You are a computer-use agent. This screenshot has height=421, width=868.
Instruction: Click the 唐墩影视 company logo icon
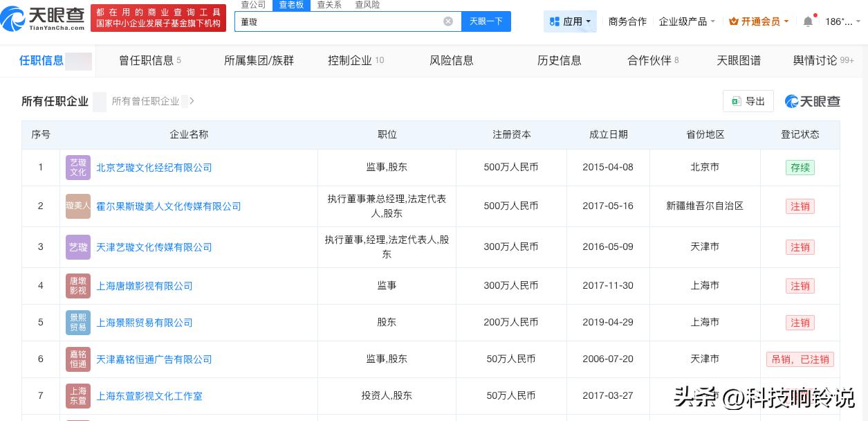pos(78,286)
